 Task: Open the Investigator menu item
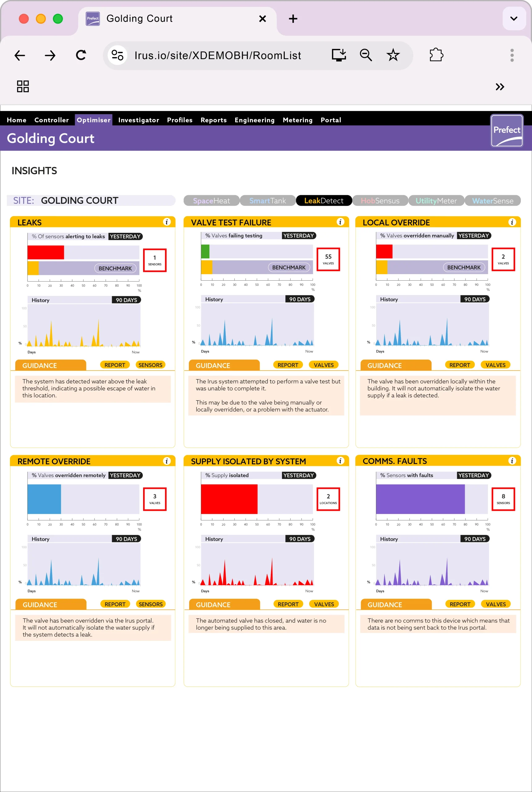click(138, 120)
